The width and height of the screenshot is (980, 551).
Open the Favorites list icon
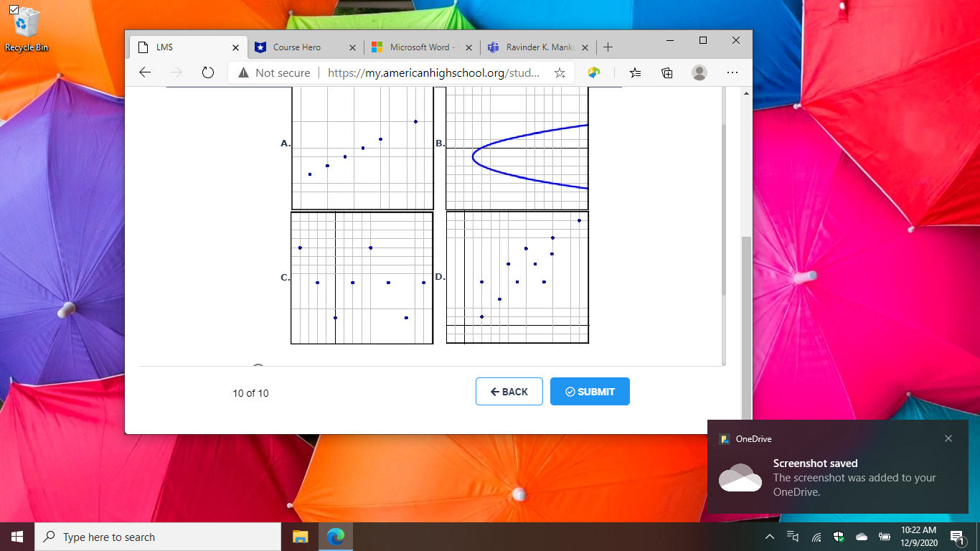coord(634,72)
